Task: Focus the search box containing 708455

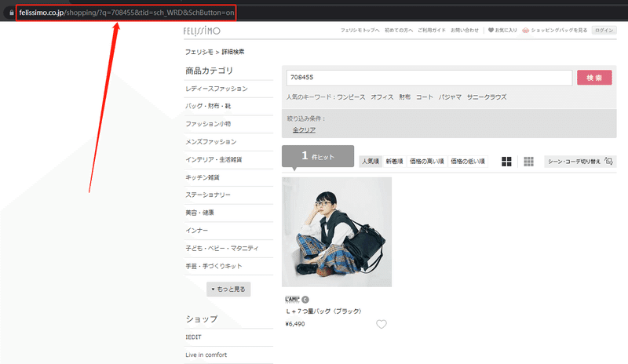Action: tap(429, 78)
